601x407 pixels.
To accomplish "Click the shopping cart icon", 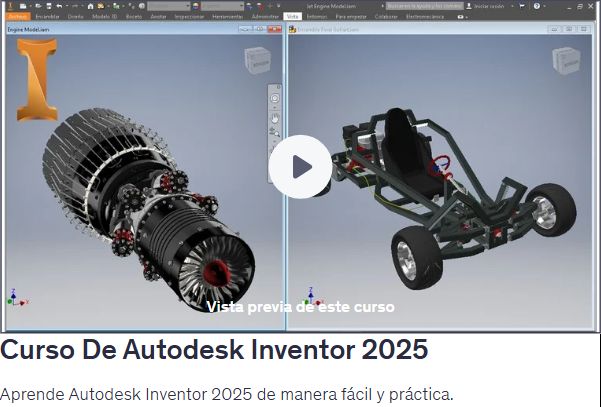I will 522,6.
